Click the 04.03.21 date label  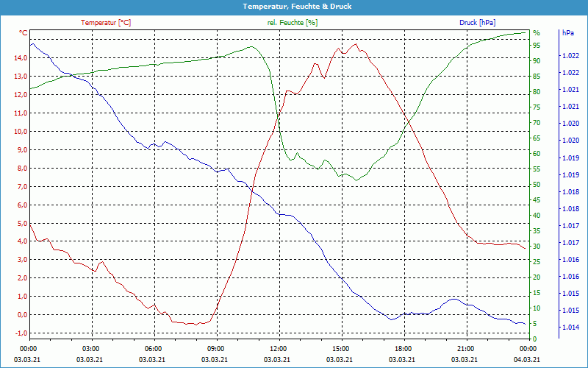click(528, 359)
